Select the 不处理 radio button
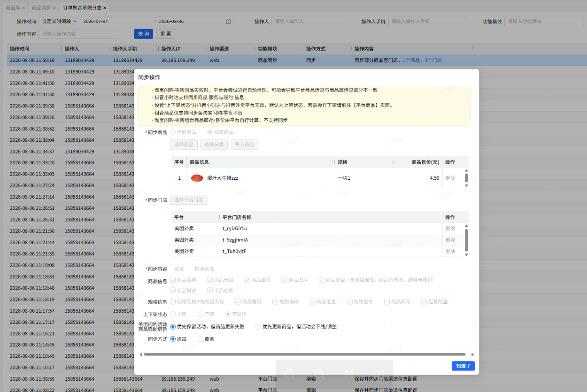The width and height of the screenshot is (587, 392). [228, 314]
